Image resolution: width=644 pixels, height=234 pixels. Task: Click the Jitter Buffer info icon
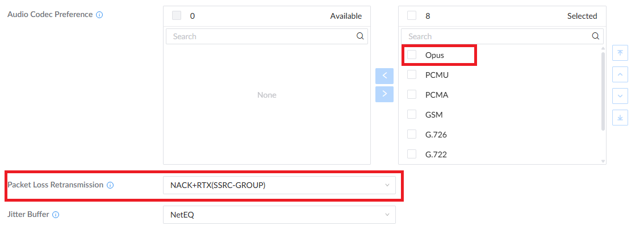56,215
